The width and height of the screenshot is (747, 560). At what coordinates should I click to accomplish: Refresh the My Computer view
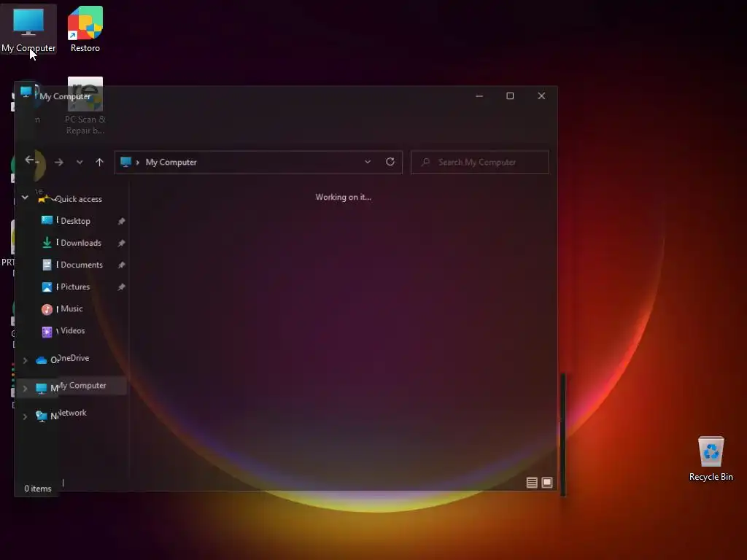[390, 162]
